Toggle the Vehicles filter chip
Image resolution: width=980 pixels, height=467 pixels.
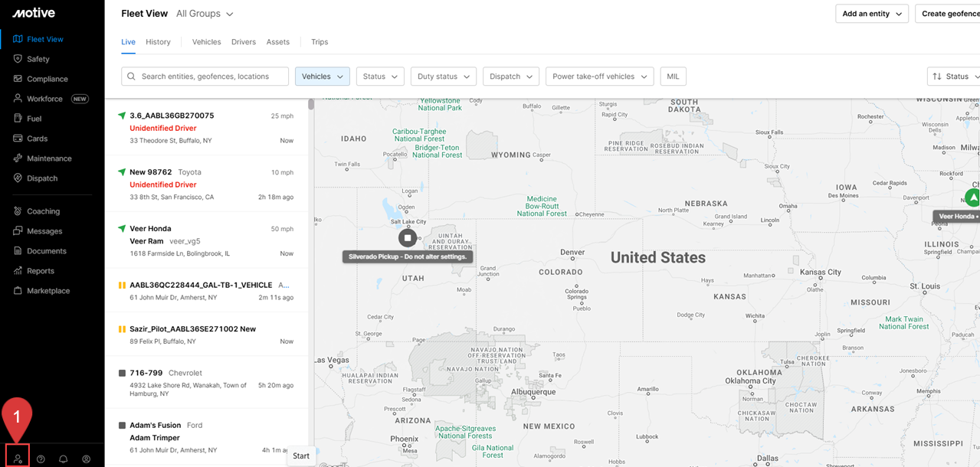pos(322,77)
